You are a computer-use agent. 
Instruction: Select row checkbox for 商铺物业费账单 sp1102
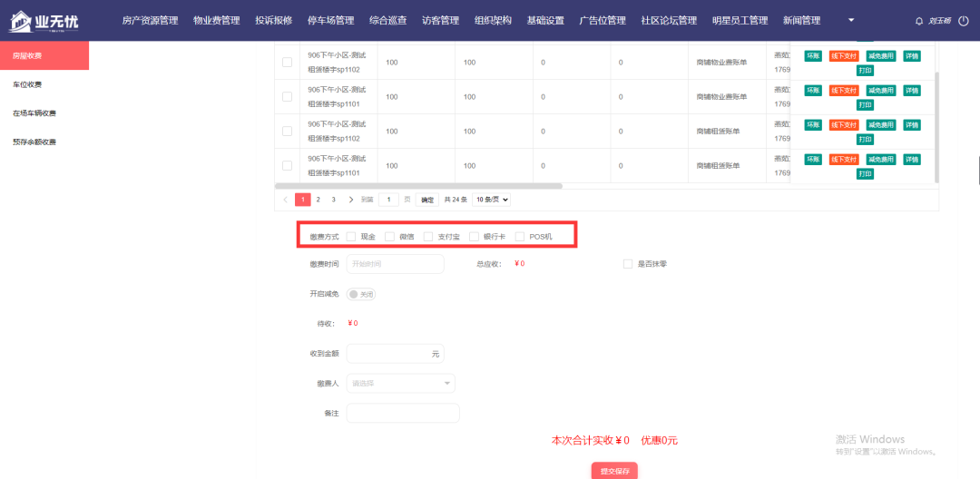coord(287,62)
